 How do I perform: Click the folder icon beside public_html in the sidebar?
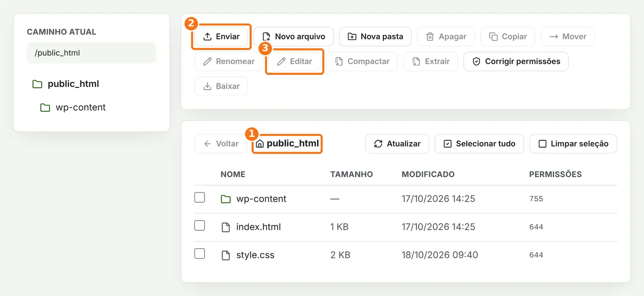tap(37, 84)
